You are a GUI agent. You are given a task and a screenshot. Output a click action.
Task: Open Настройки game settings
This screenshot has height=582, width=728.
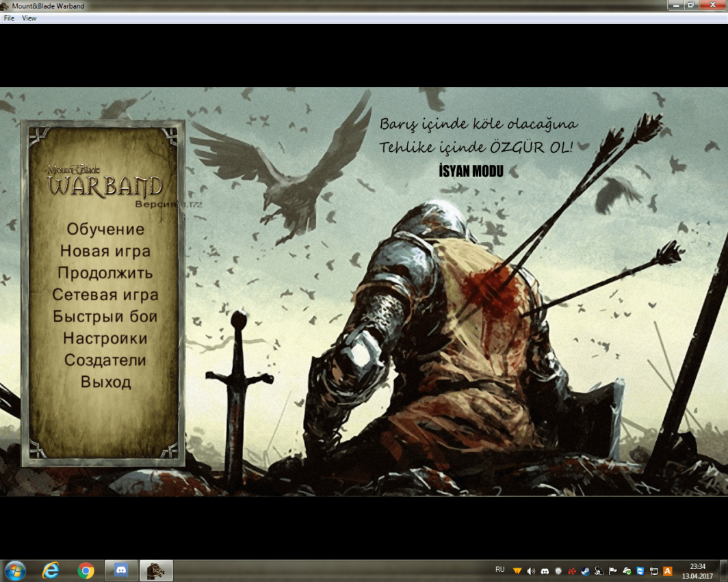point(105,339)
